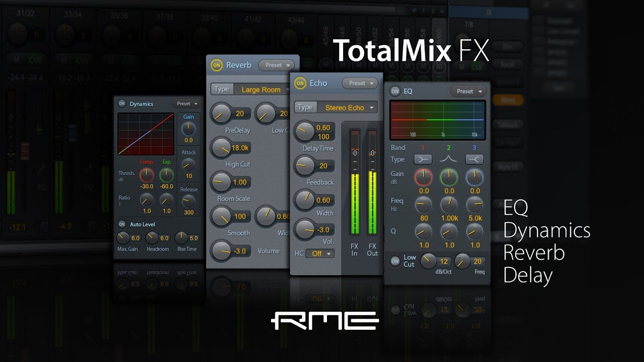The height and width of the screenshot is (362, 644).
Task: Click the EQ frequency response graph
Action: (438, 120)
